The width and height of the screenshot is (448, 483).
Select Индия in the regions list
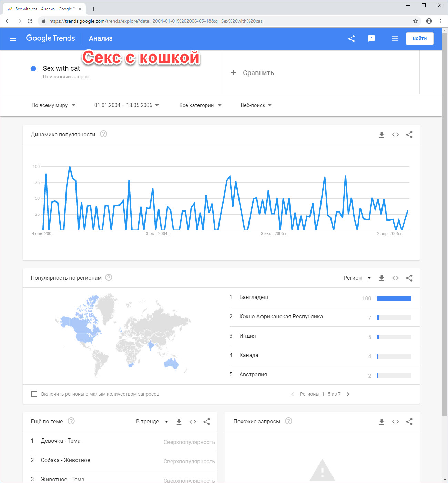tap(247, 336)
